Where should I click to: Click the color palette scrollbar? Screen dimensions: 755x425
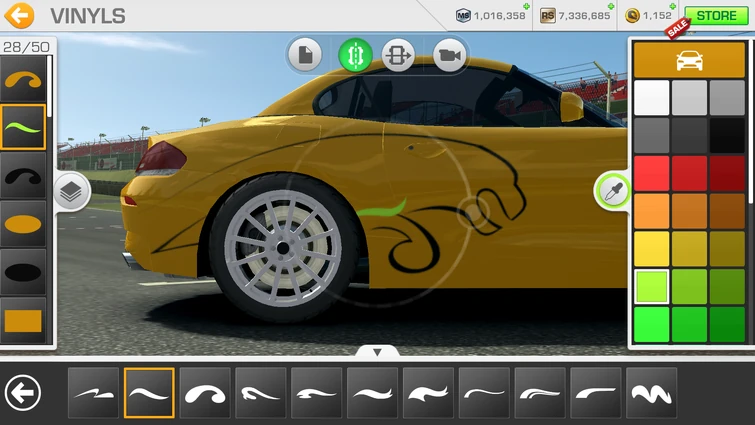pyautogui.click(x=750, y=121)
